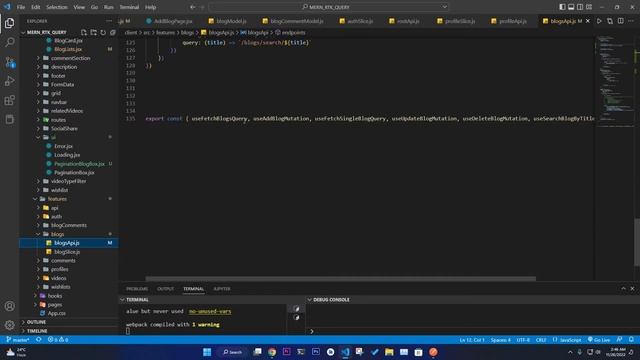The width and height of the screenshot is (640, 360).
Task: Click the horizontal editor scrollbar
Action: pyautogui.click(x=340, y=279)
